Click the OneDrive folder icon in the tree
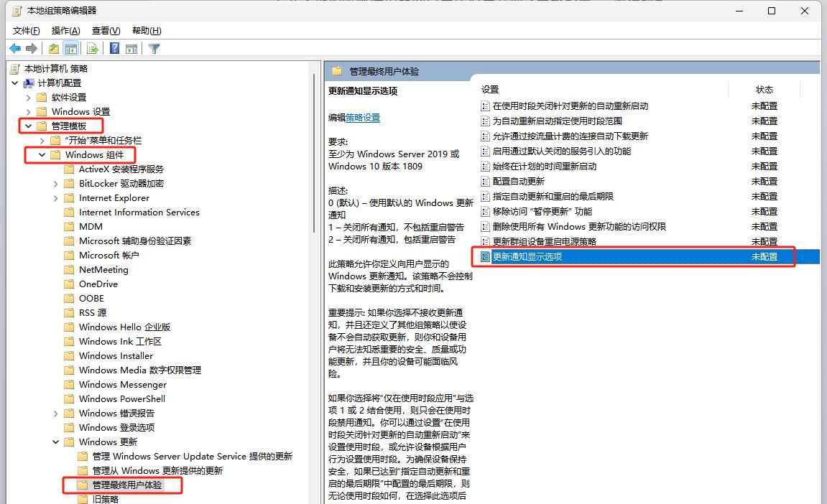The width and height of the screenshot is (827, 504). pyautogui.click(x=68, y=284)
